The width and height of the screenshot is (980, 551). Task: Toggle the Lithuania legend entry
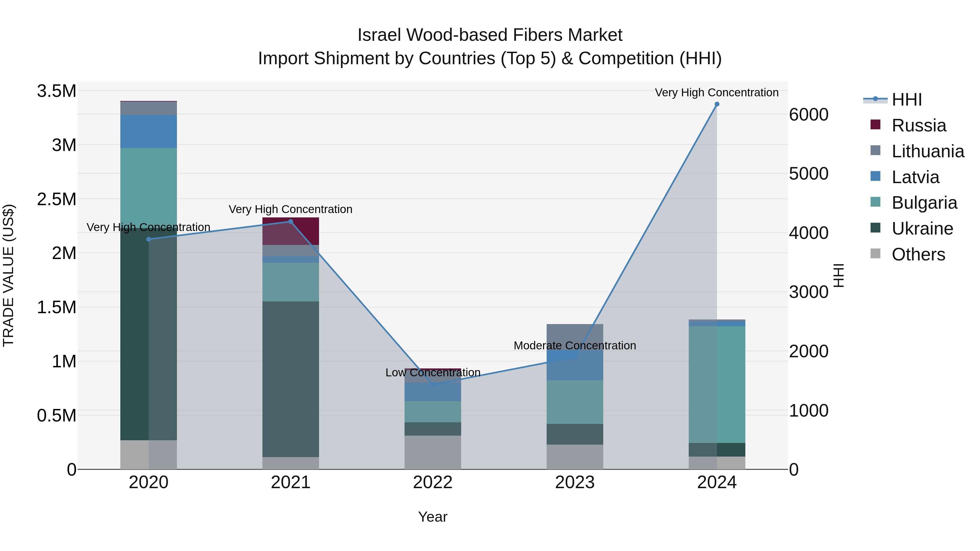coord(917,151)
